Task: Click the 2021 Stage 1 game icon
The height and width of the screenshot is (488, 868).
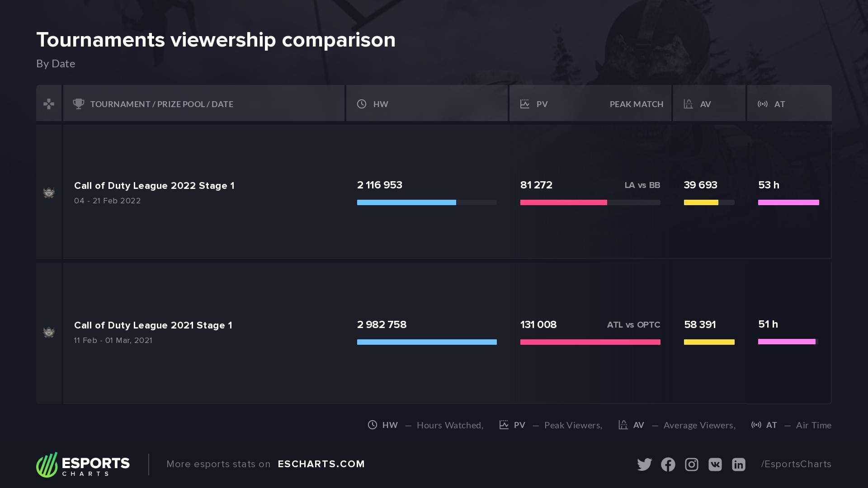Action: [49, 333]
